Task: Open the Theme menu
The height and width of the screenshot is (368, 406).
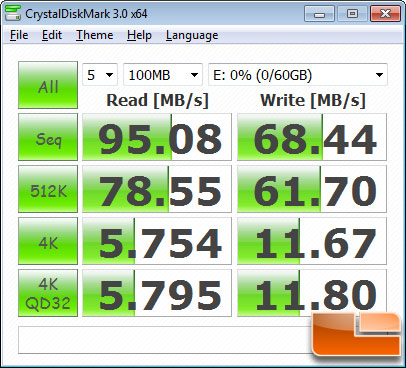Action: pyautogui.click(x=95, y=35)
